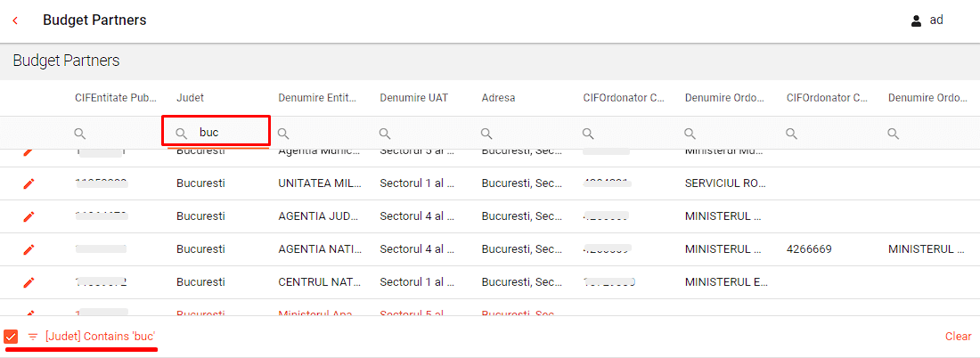This screenshot has width=980, height=358.
Task: Click the search icon in the Judet filter
Action: pyautogui.click(x=181, y=133)
